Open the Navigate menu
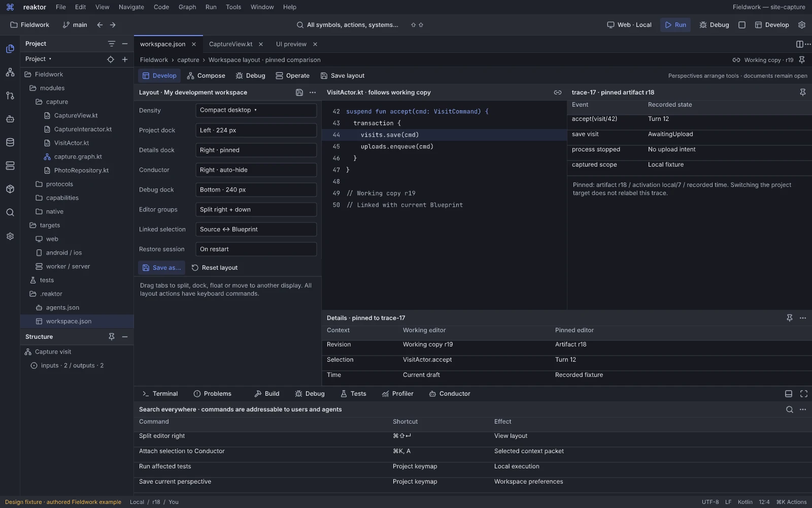 pyautogui.click(x=131, y=7)
